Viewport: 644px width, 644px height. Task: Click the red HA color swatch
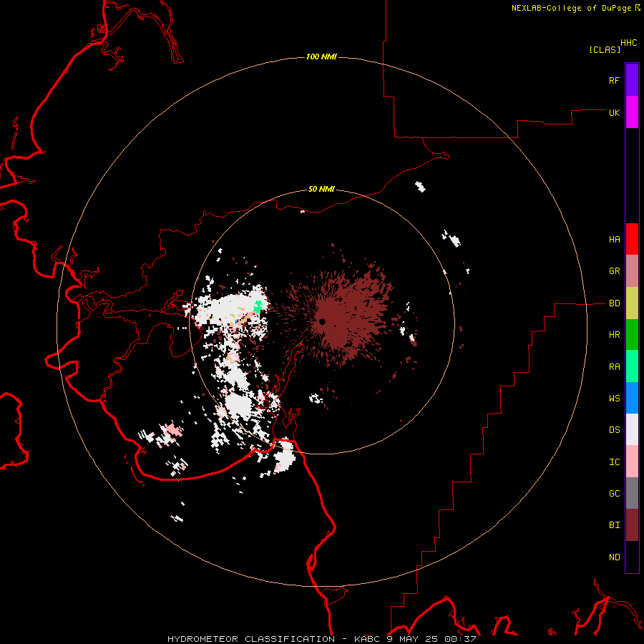632,239
